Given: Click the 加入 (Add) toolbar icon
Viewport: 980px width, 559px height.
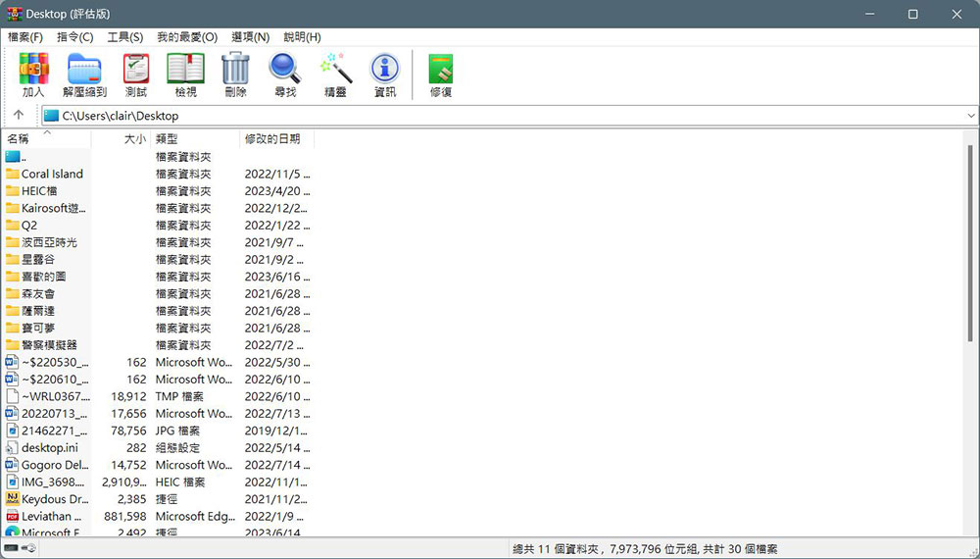Looking at the screenshot, I should pyautogui.click(x=33, y=70).
